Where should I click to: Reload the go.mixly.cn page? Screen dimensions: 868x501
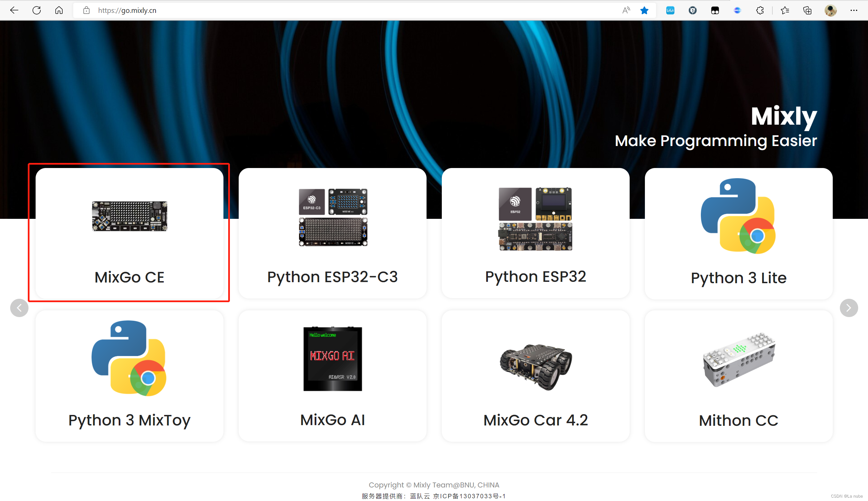37,10
